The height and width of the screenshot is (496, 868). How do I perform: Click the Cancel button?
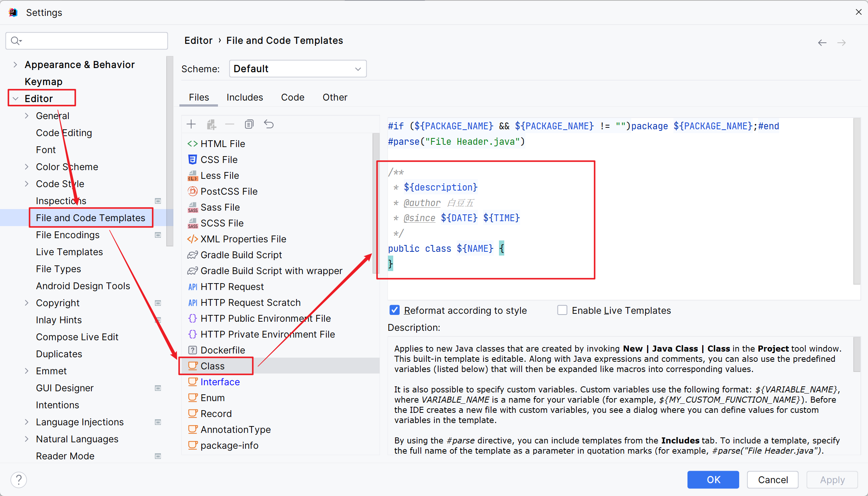tap(773, 480)
